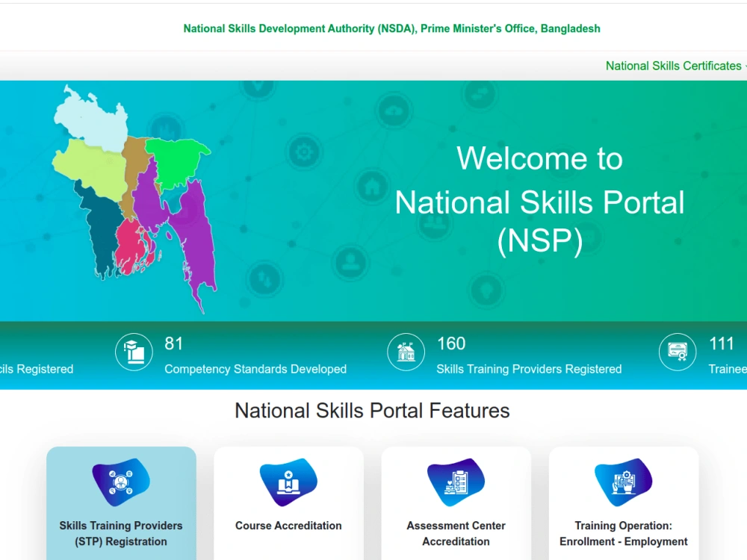Viewport: 747px width, 560px height.
Task: Click the Bangladesh divisions map image
Action: (x=134, y=199)
